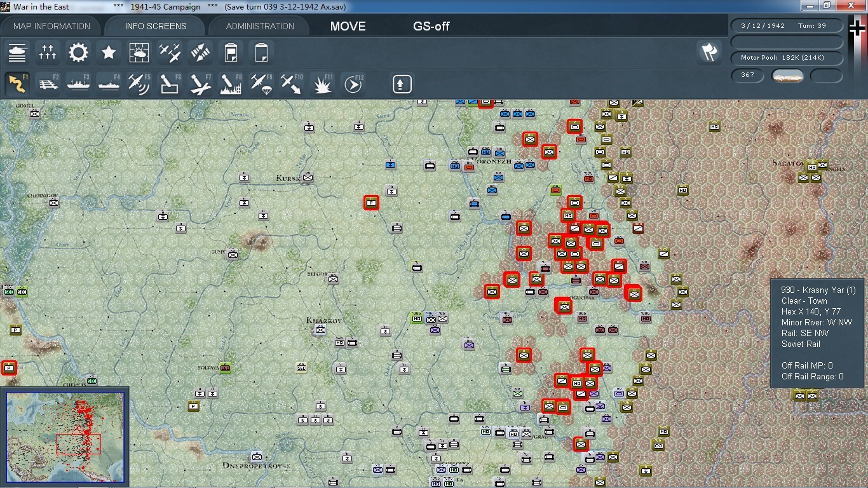Image resolution: width=868 pixels, height=488 pixels.
Task: Click the War in the East title icon
Action: [6, 6]
